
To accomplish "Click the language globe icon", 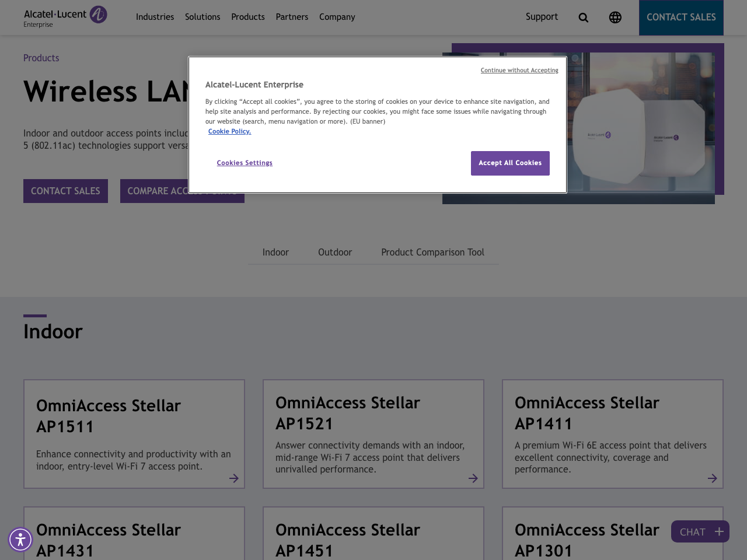I will pyautogui.click(x=614, y=16).
